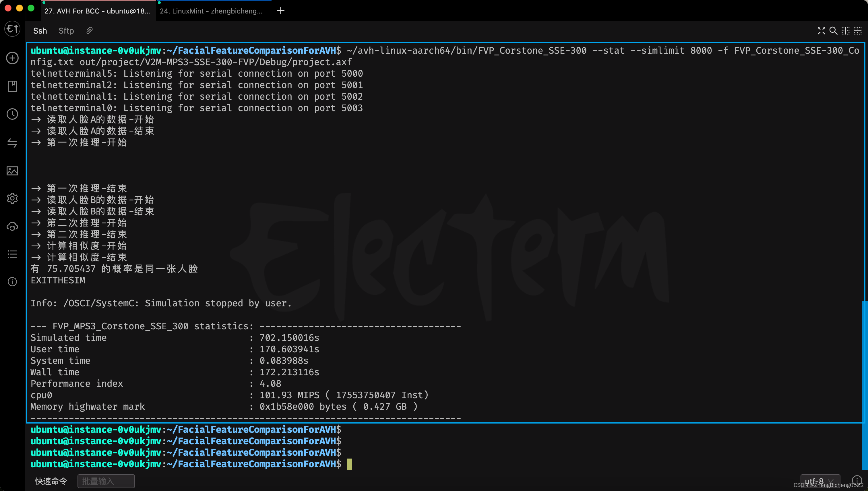Screen dimensions: 868x491
Task: Toggle terminal fullscreen with expand arrows icon
Action: pos(821,31)
